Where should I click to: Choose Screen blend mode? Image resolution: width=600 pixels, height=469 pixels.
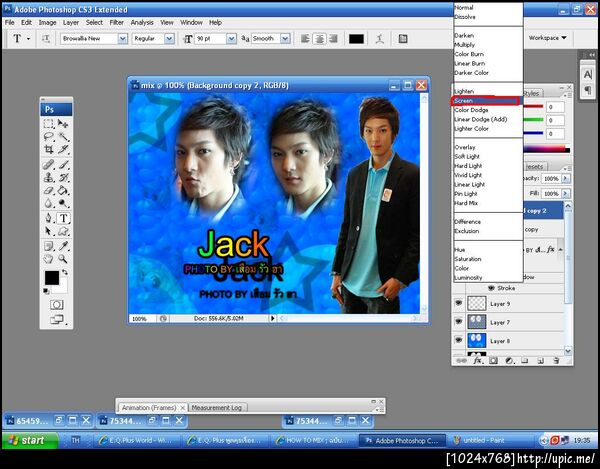[486, 101]
